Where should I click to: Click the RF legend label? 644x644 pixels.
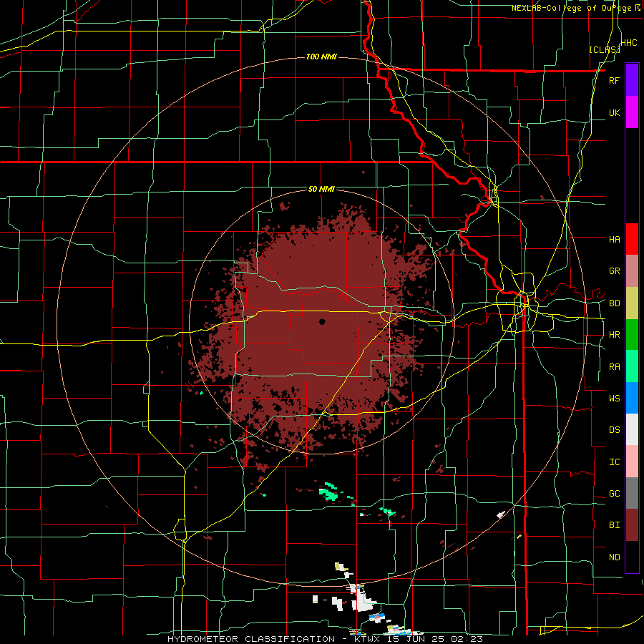614,80
